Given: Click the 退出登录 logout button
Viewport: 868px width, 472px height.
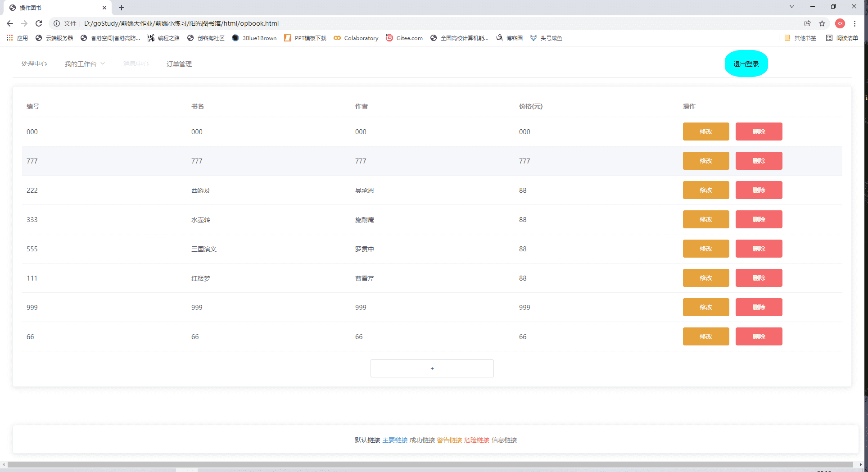Looking at the screenshot, I should [746, 64].
